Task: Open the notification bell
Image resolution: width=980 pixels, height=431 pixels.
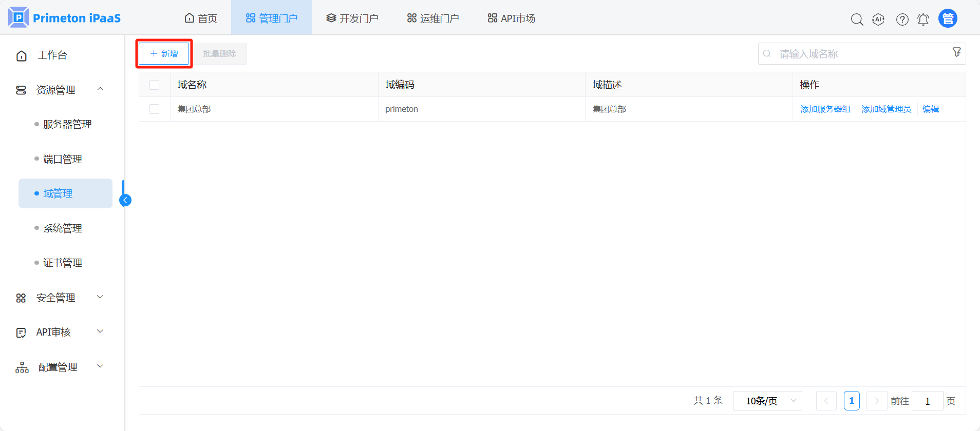Action: [923, 19]
